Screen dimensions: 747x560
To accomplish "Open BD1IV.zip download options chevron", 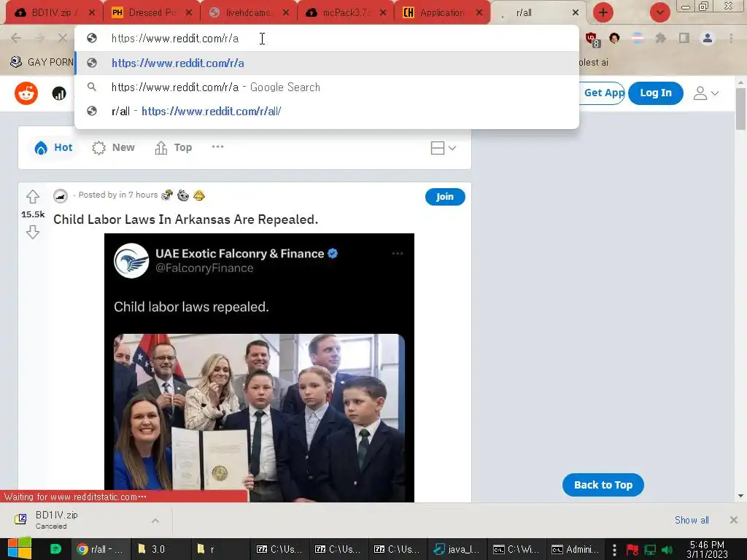I will 155,521.
